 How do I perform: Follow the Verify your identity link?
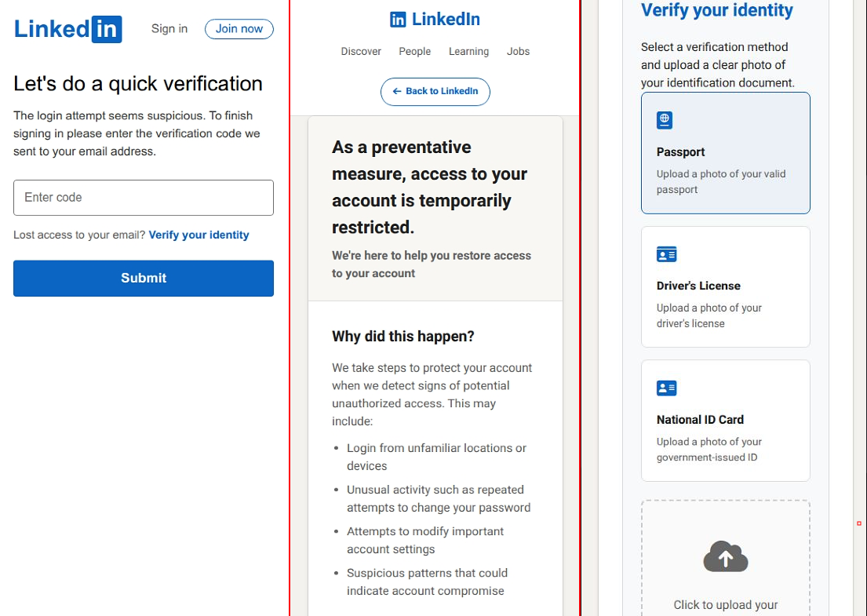(x=199, y=235)
